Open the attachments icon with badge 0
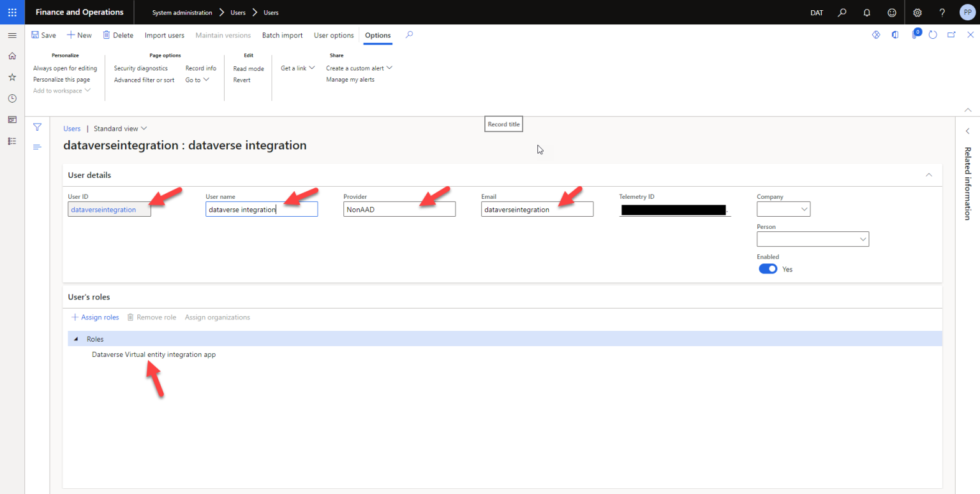This screenshot has height=494, width=980. (x=916, y=34)
